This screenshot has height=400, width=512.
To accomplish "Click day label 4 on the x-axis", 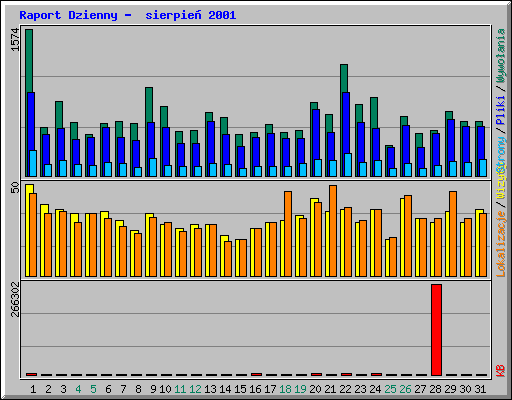I will 78,389.
